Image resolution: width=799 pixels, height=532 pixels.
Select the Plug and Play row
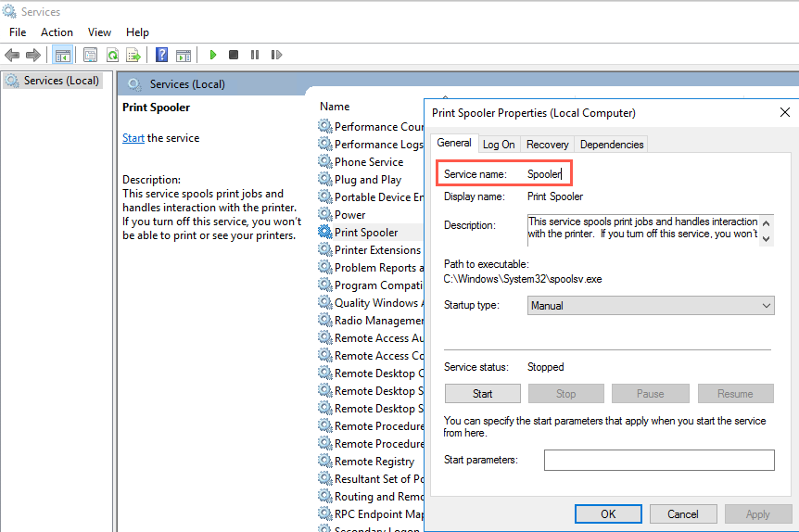370,180
